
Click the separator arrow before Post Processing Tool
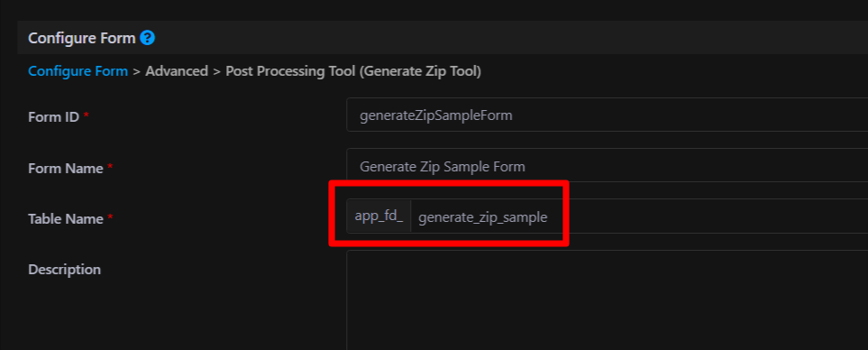pyautogui.click(x=216, y=72)
